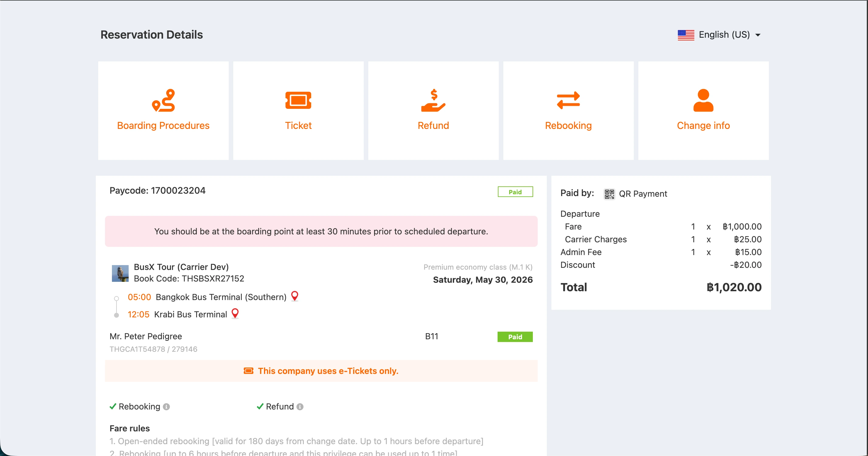
Task: Click the orange ticket icon
Action: [x=298, y=100]
